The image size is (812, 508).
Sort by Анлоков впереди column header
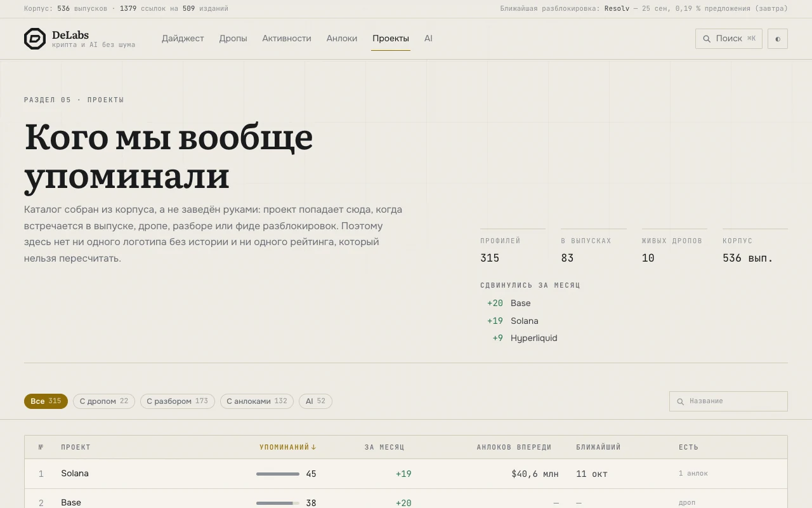click(x=514, y=447)
